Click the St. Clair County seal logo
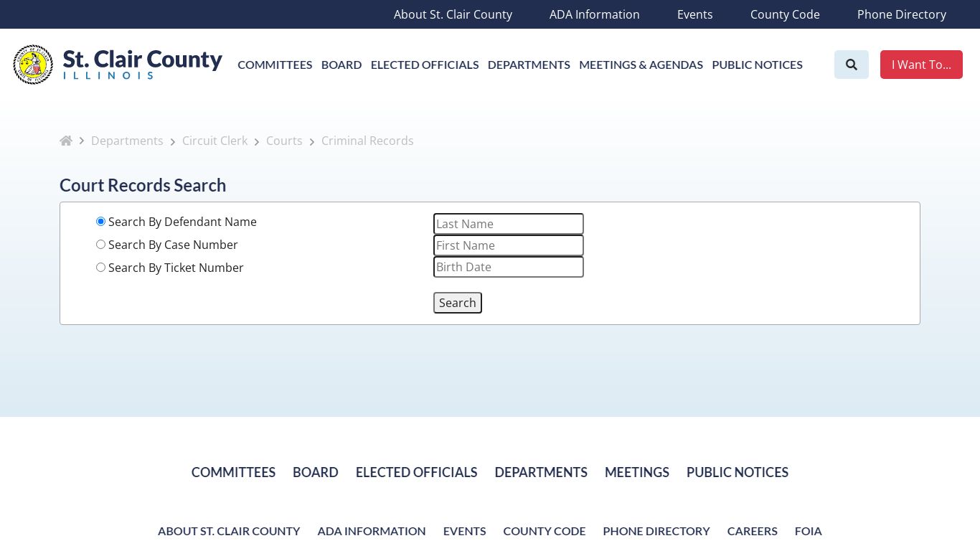The width and height of the screenshot is (980, 551). pyautogui.click(x=33, y=65)
